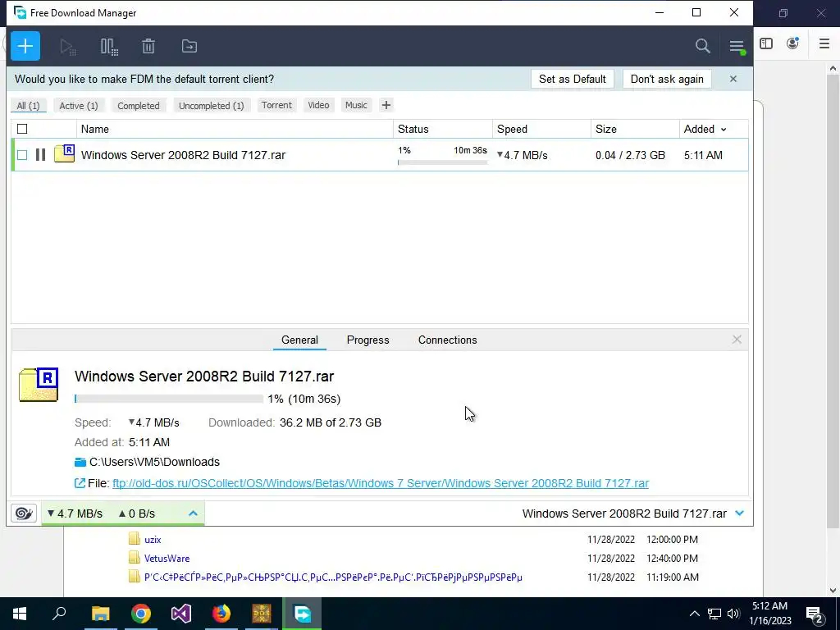Open the notification center with 2 alerts

(815, 614)
